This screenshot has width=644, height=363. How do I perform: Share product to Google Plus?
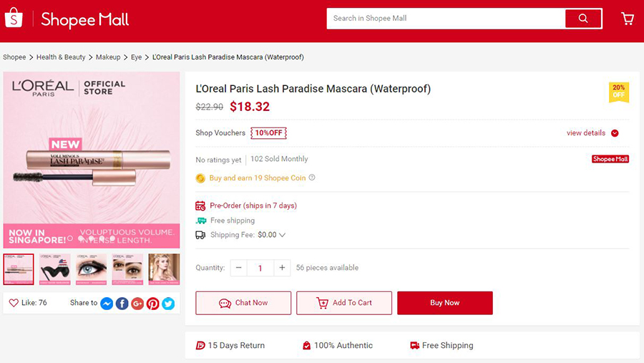137,304
